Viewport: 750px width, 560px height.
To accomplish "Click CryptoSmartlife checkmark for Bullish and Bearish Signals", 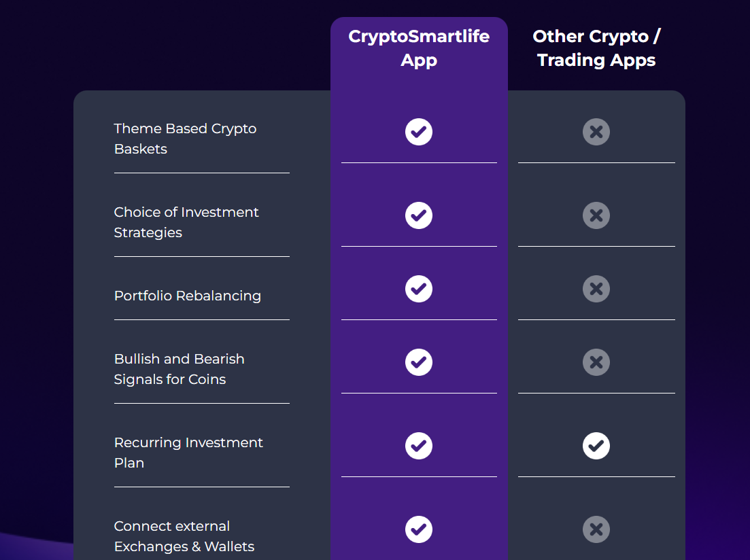I will coord(419,362).
